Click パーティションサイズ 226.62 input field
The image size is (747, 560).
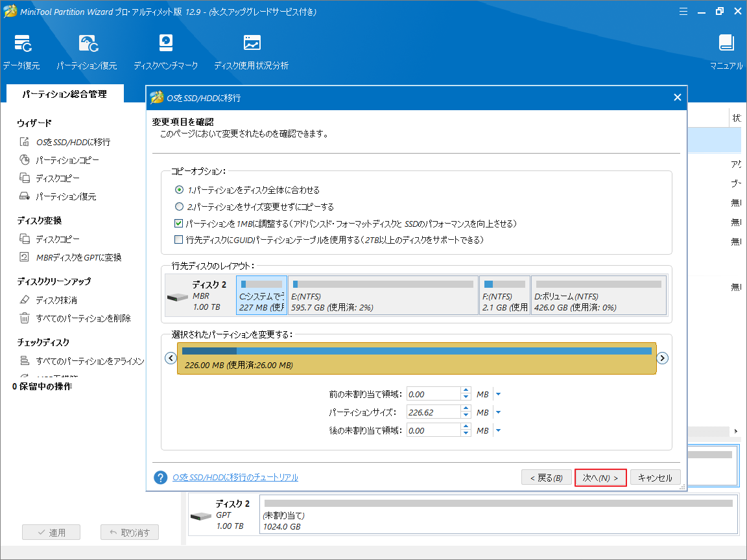point(434,412)
